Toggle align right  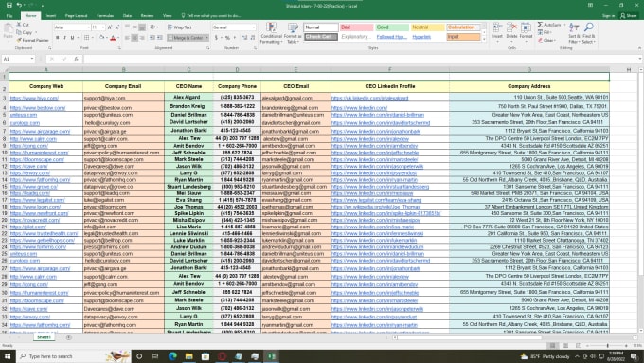coord(142,38)
